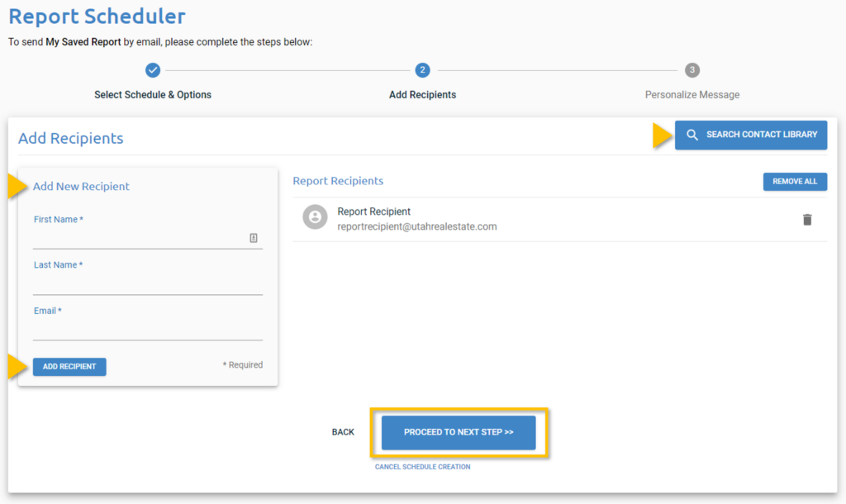Click Proceed to Next Step

(459, 432)
